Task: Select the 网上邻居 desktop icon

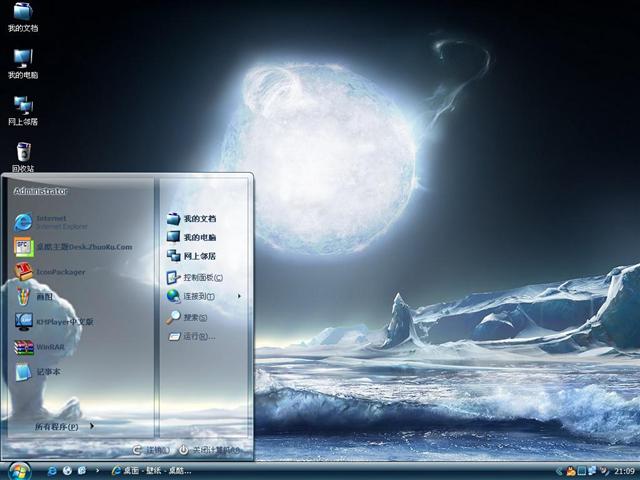Action: point(23,109)
